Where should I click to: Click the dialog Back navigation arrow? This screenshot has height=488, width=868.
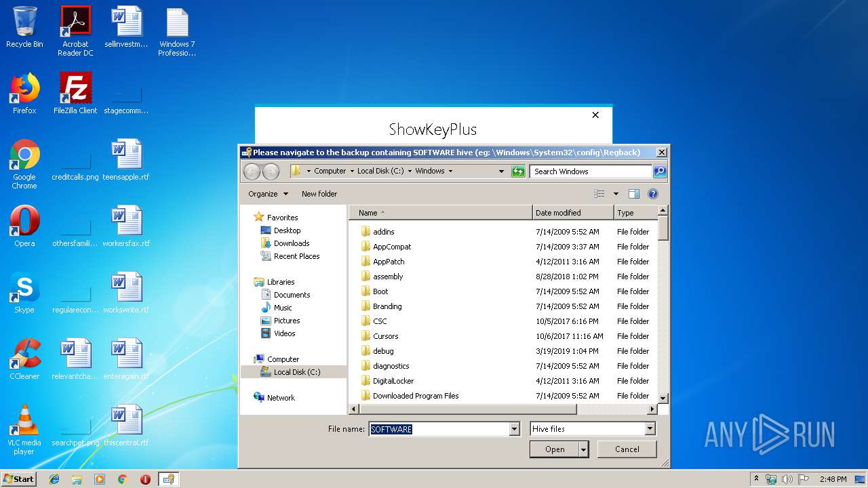pyautogui.click(x=252, y=171)
